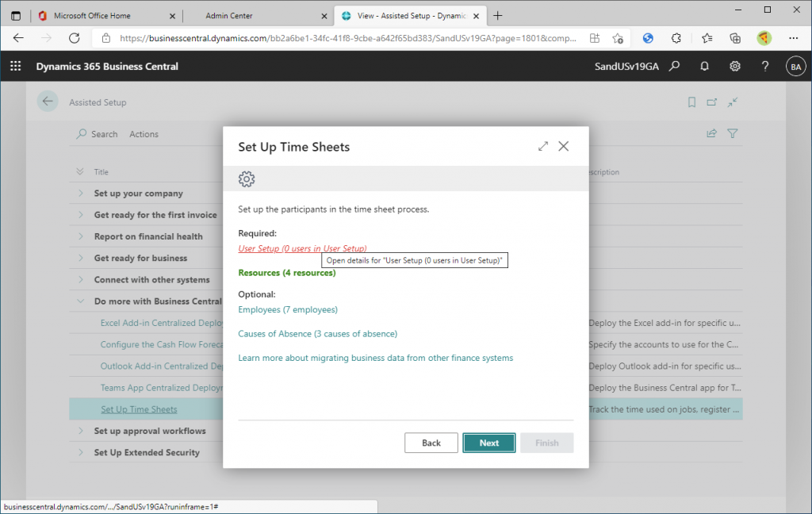Click the gear icon in dialog header
This screenshot has height=514, width=812.
tap(247, 178)
